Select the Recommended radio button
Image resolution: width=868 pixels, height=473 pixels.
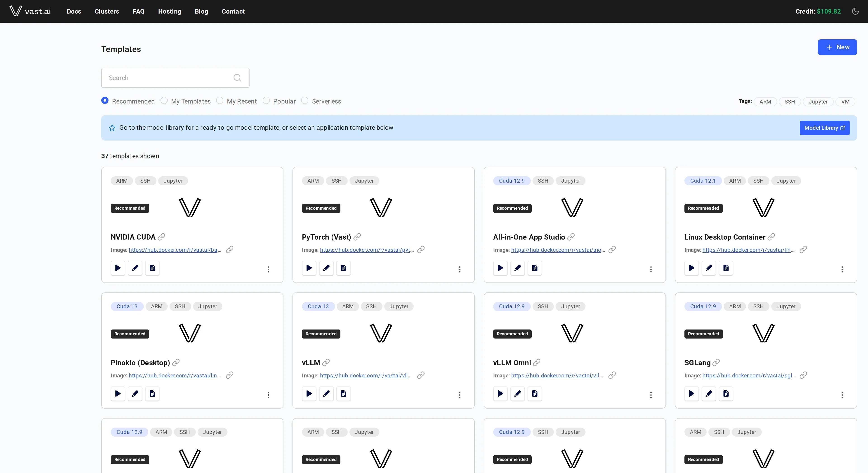point(105,101)
